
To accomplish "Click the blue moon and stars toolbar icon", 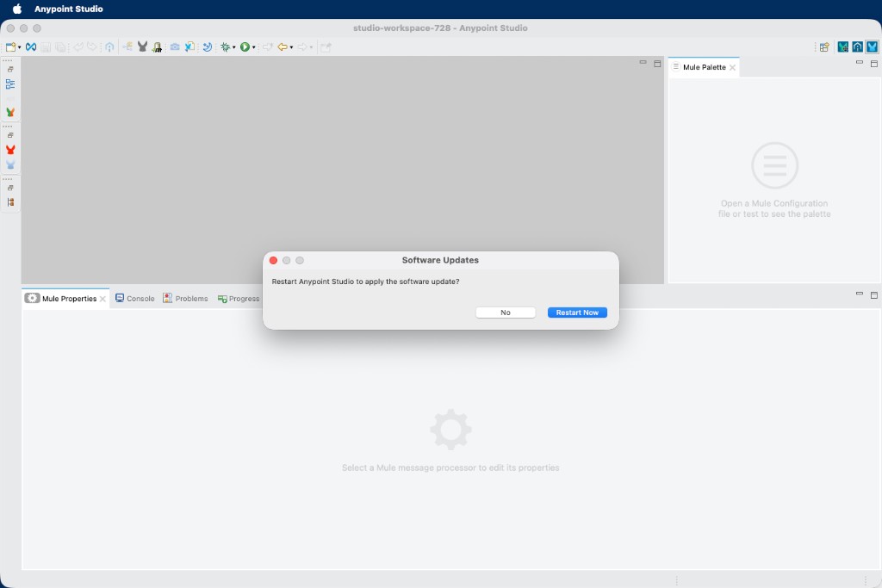I will (208, 47).
